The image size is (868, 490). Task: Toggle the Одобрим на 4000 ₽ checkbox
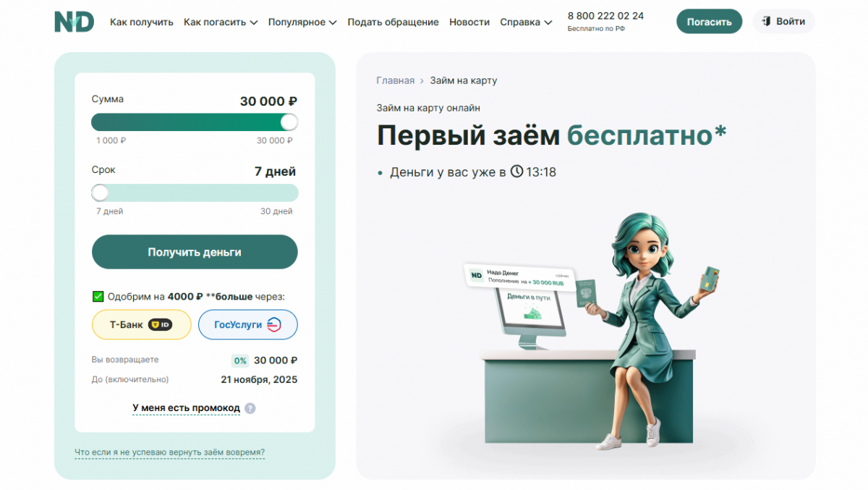tap(98, 296)
